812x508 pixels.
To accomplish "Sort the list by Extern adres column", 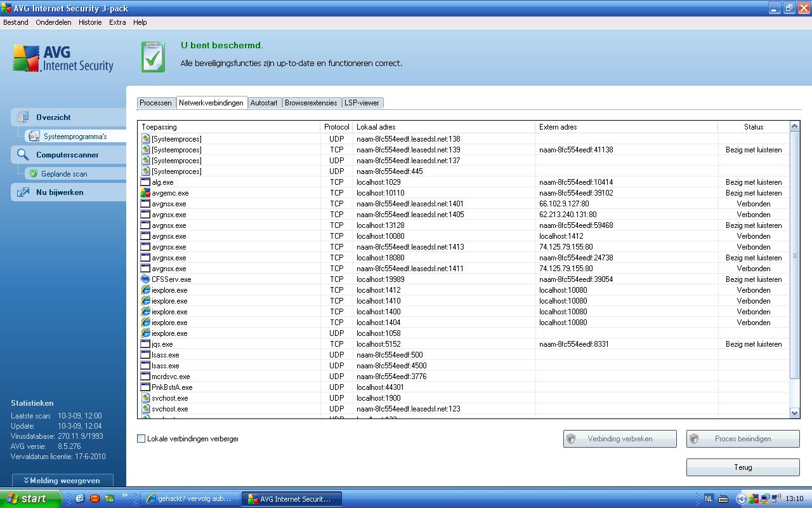I will click(627, 127).
